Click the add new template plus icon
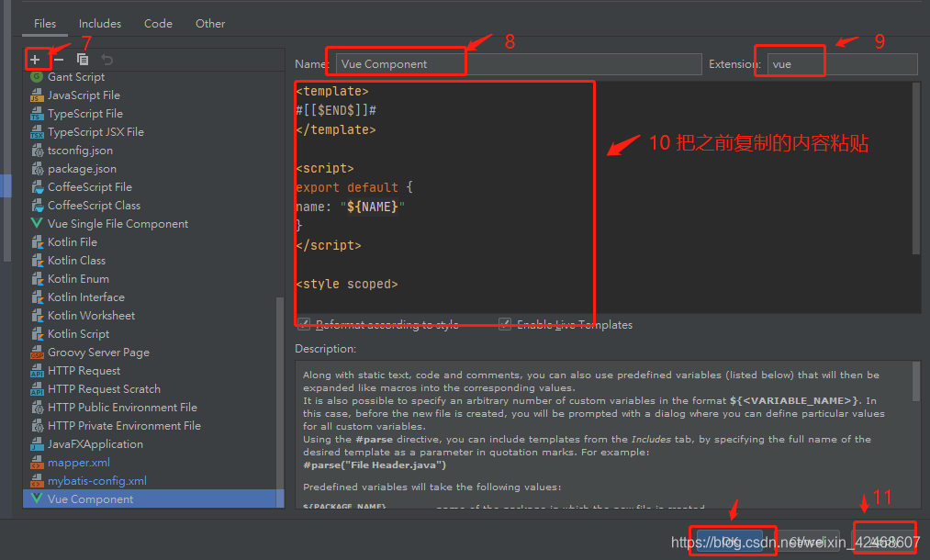 click(x=36, y=59)
